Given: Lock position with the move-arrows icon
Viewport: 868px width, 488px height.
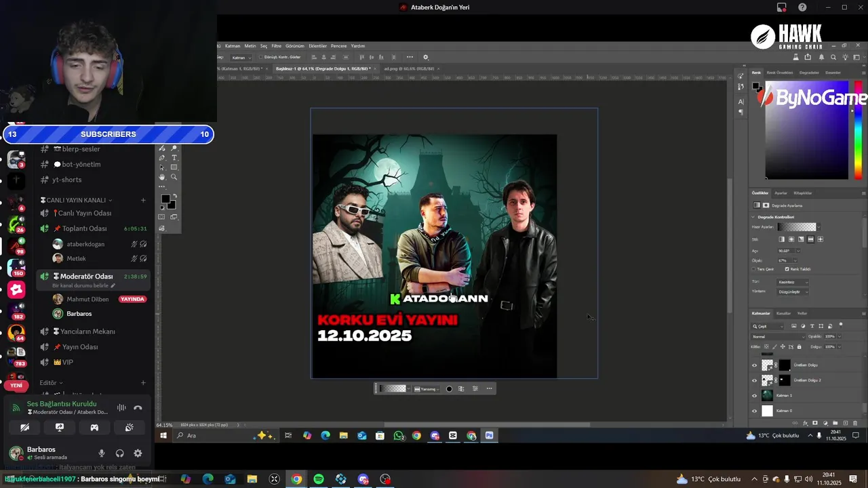Looking at the screenshot, I should click(783, 346).
